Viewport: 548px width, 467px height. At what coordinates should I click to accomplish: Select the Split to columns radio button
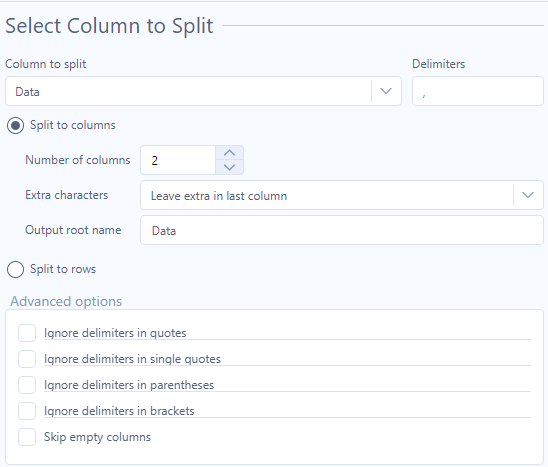[15, 125]
